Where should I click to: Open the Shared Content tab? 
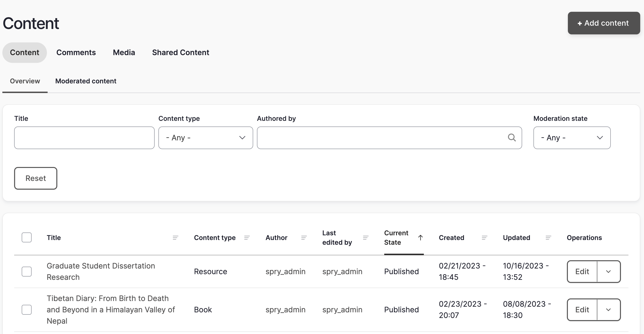pyautogui.click(x=181, y=53)
